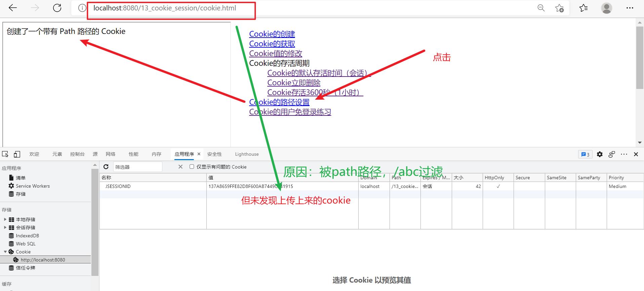Viewport: 644px width, 291px height.
Task: Switch to the 网络 tab
Action: pyautogui.click(x=111, y=154)
